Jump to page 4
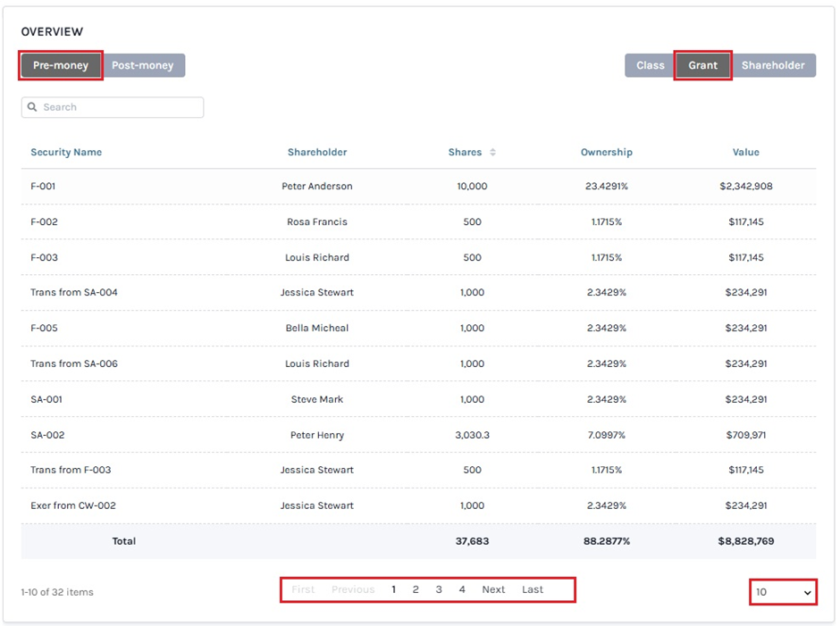The height and width of the screenshot is (626, 840). pos(462,589)
